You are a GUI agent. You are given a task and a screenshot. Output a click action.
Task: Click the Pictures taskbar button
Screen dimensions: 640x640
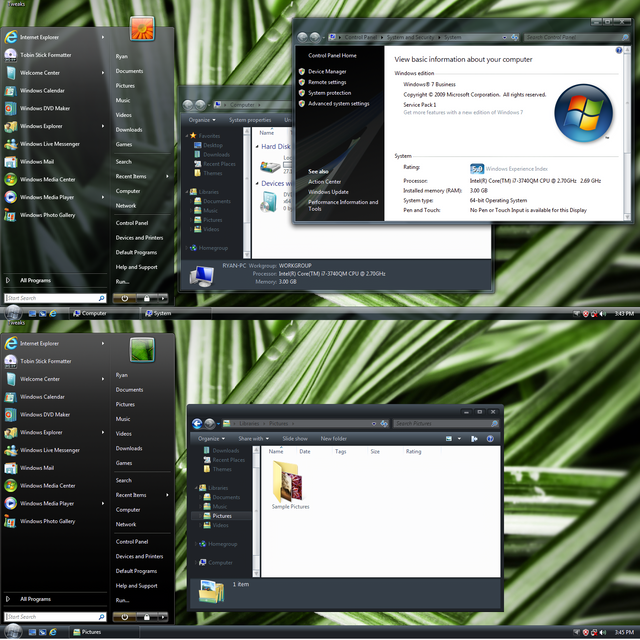click(x=103, y=632)
